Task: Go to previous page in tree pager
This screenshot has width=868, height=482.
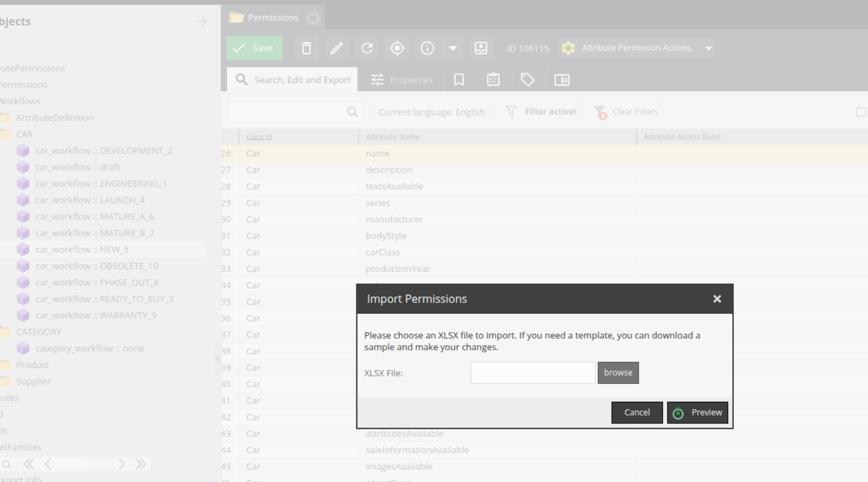Action: [48, 464]
